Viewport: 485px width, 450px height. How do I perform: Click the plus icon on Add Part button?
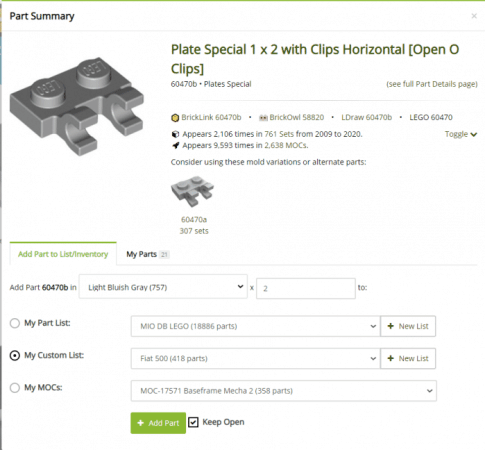pyautogui.click(x=141, y=423)
